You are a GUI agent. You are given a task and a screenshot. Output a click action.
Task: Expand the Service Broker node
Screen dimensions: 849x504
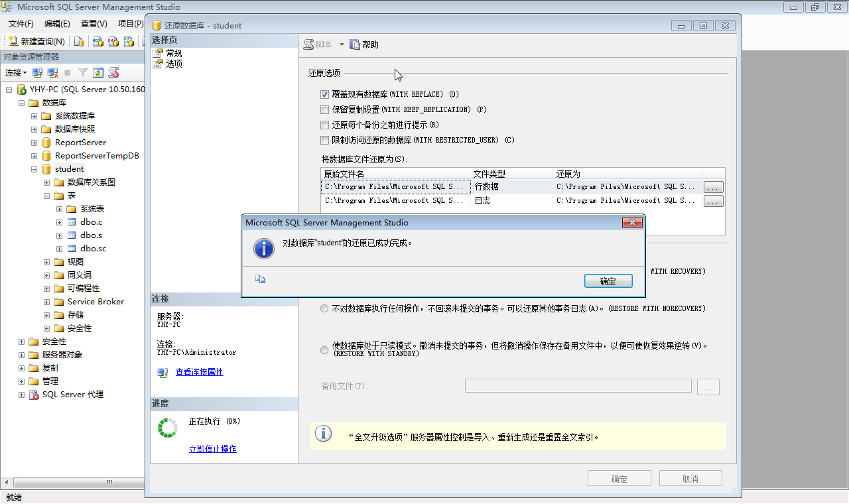pos(46,302)
